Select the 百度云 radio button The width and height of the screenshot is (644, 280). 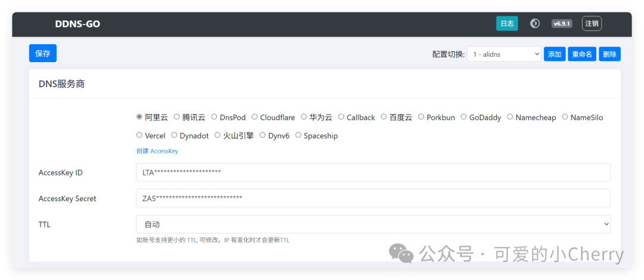point(383,117)
